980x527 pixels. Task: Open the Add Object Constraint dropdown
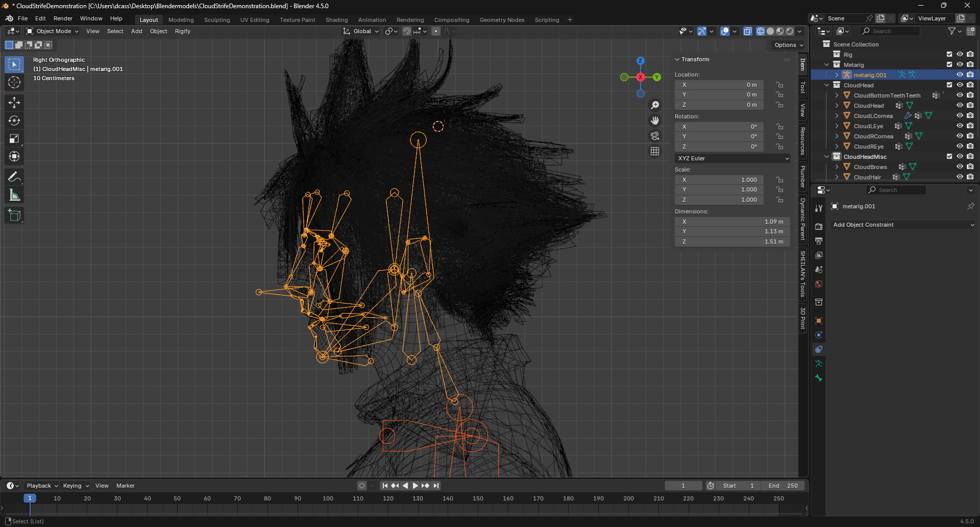pyautogui.click(x=903, y=225)
